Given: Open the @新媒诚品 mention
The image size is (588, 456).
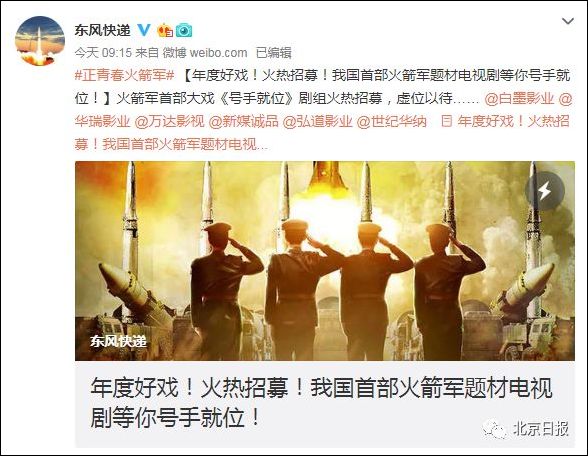Looking at the screenshot, I should click(243, 122).
